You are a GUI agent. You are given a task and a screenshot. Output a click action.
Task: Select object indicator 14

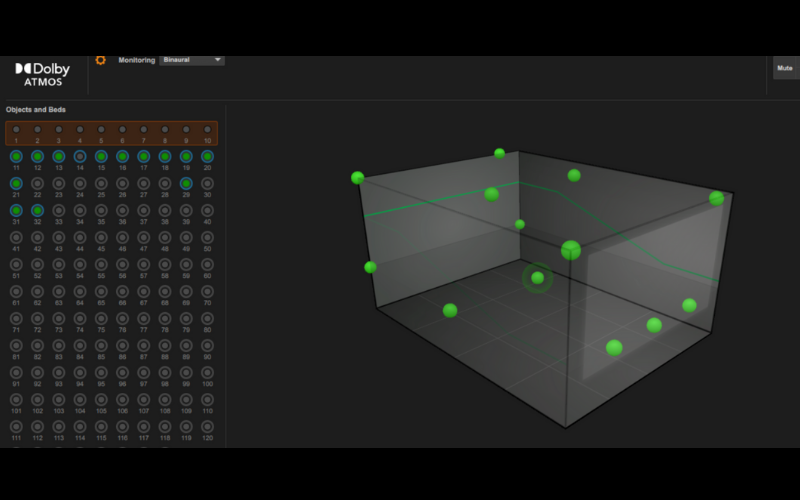80,157
